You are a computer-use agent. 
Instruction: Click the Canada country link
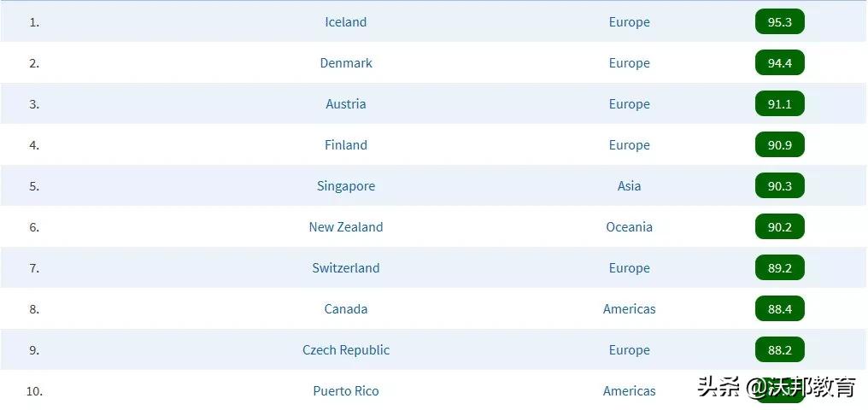pos(346,309)
